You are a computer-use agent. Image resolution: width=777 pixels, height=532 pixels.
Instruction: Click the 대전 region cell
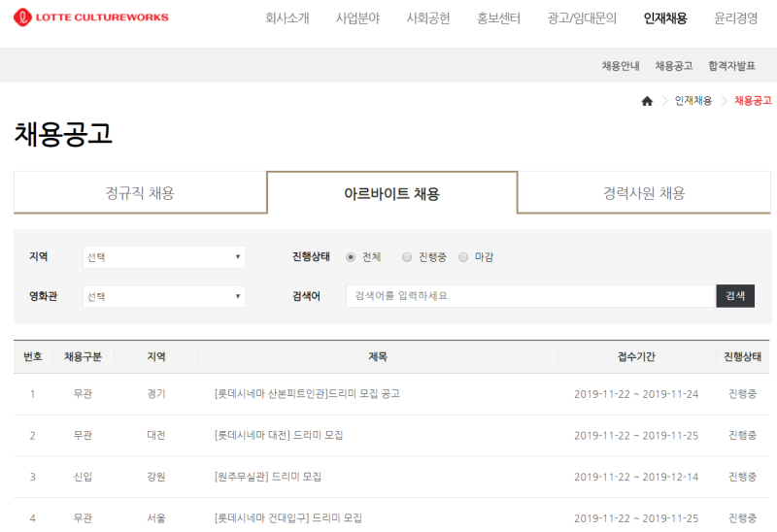(156, 436)
